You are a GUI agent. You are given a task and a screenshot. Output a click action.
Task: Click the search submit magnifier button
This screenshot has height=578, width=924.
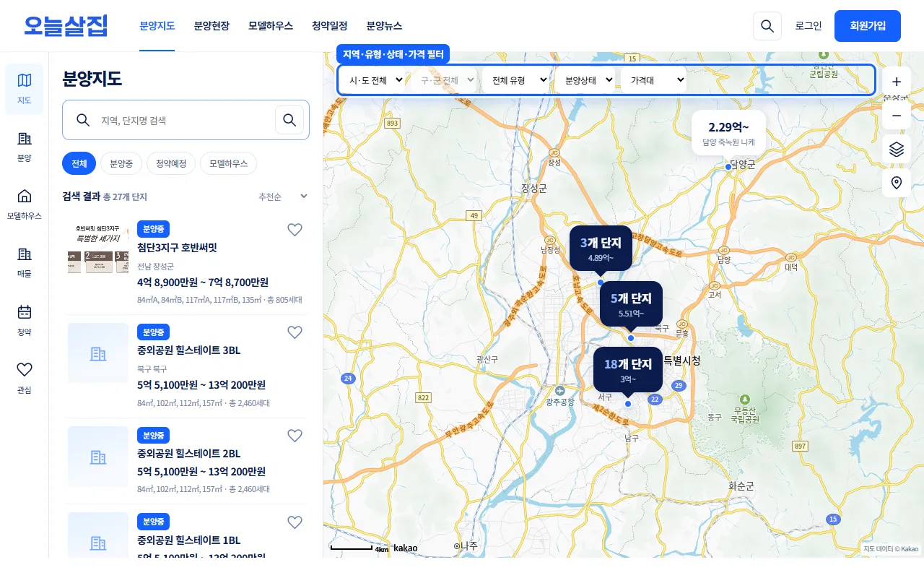[289, 120]
